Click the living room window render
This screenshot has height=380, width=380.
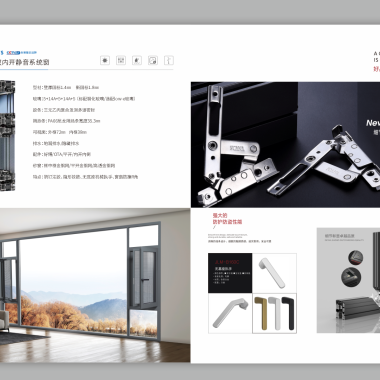pyautogui.click(x=95, y=286)
